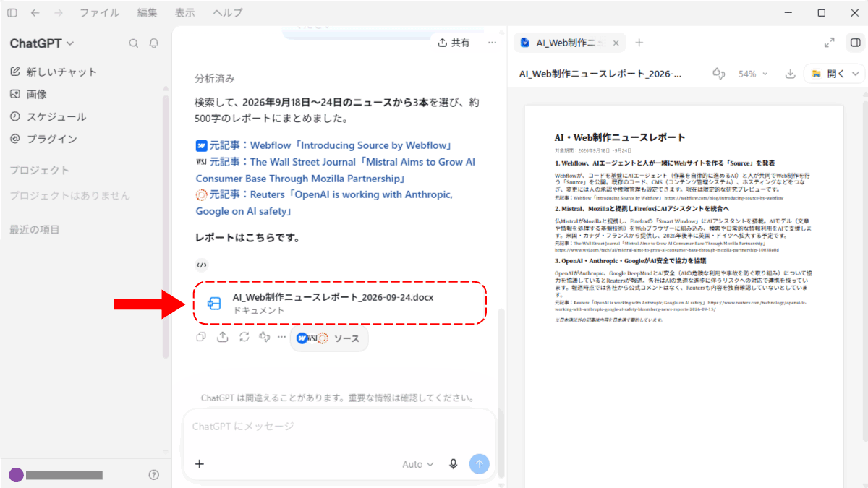Open the 54% zoom level dropdown
Screen dimensions: 868x488
click(753, 74)
